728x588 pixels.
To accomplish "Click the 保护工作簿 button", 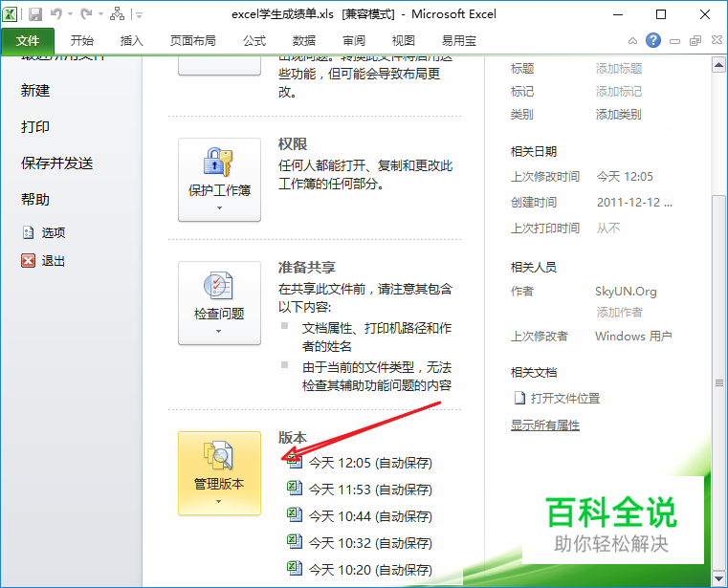I will pyautogui.click(x=219, y=180).
